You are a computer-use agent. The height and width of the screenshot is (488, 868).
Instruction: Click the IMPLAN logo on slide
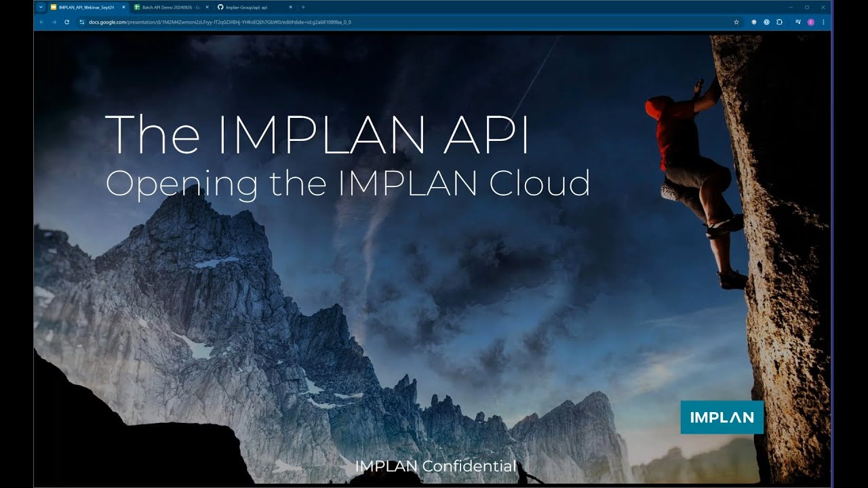(x=722, y=418)
